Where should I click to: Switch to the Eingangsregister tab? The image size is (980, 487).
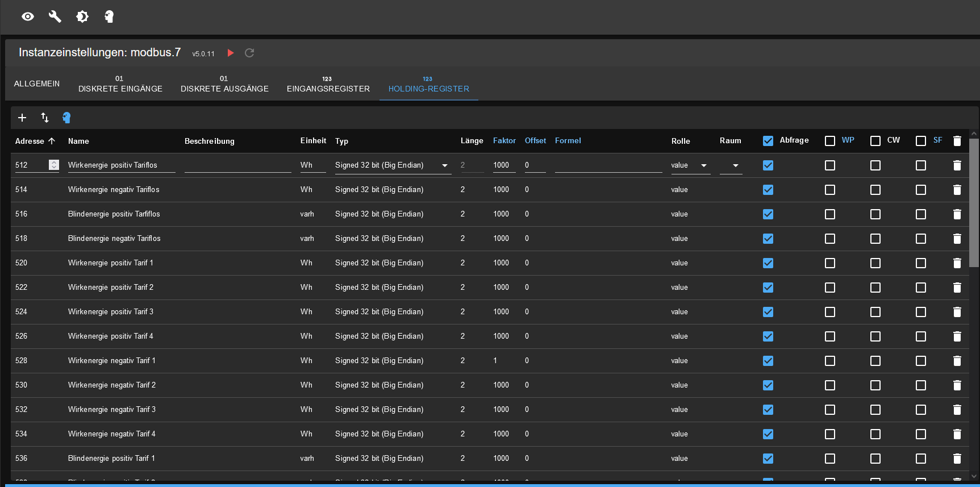click(x=328, y=84)
